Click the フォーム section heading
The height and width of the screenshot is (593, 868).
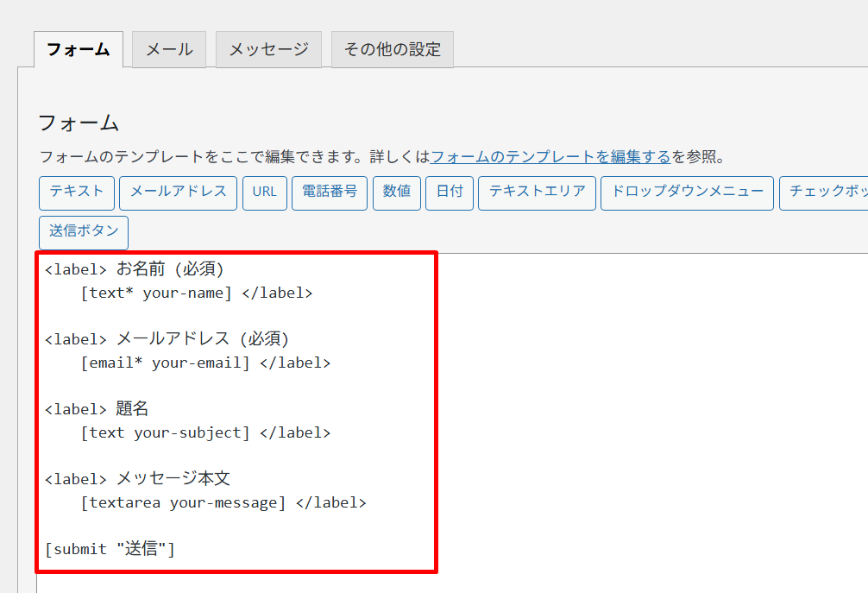(x=79, y=123)
